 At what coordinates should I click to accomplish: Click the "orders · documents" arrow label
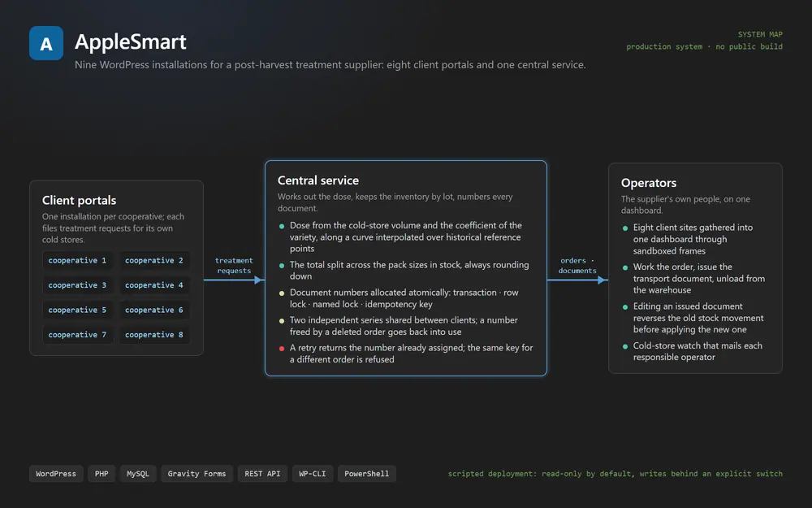pyautogui.click(x=577, y=266)
